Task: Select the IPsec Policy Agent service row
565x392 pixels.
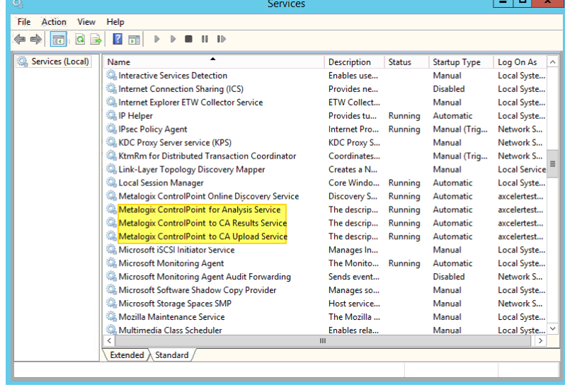Action: click(153, 129)
